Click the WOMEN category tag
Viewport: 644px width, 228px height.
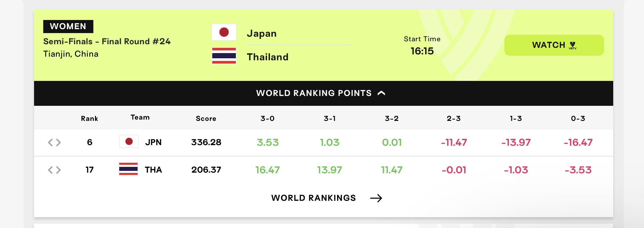click(x=68, y=27)
